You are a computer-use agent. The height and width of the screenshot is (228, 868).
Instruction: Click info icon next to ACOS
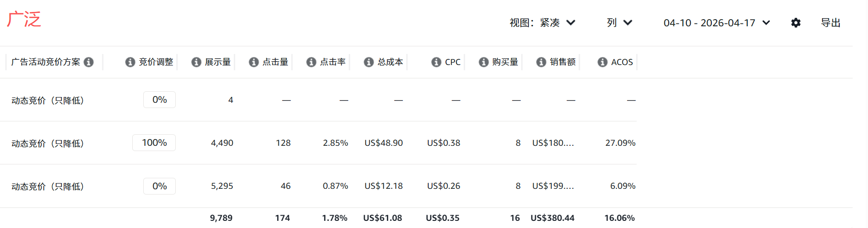(602, 62)
